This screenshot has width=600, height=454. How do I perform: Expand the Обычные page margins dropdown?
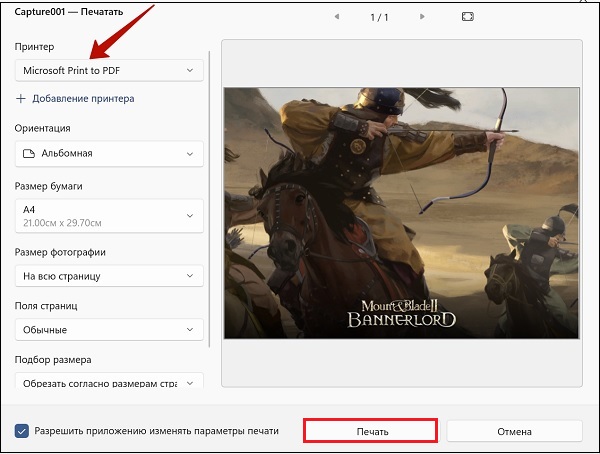(x=109, y=330)
